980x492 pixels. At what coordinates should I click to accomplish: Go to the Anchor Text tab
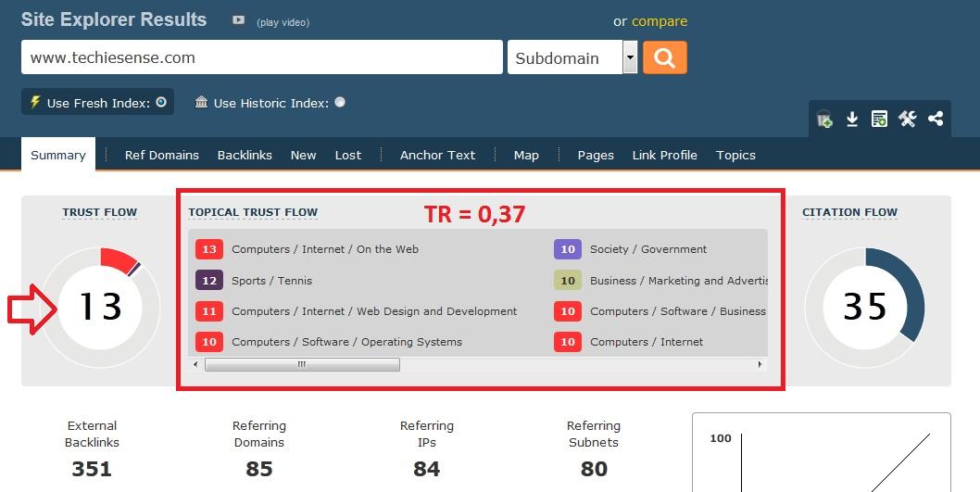[437, 155]
